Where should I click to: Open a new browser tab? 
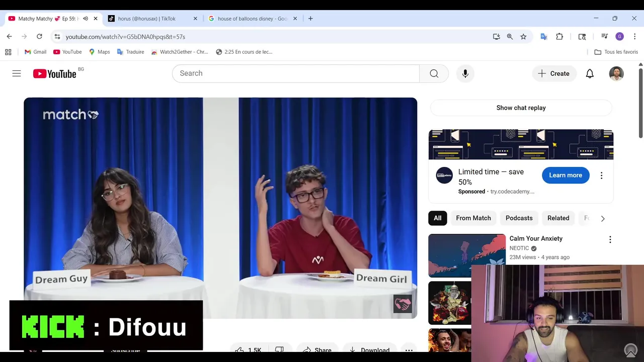tap(310, 19)
